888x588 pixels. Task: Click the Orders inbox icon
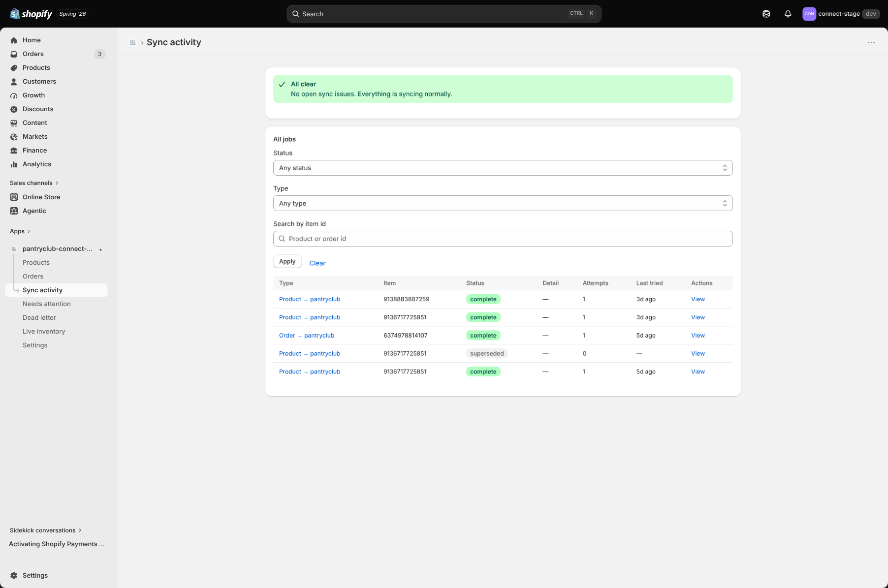pos(14,54)
